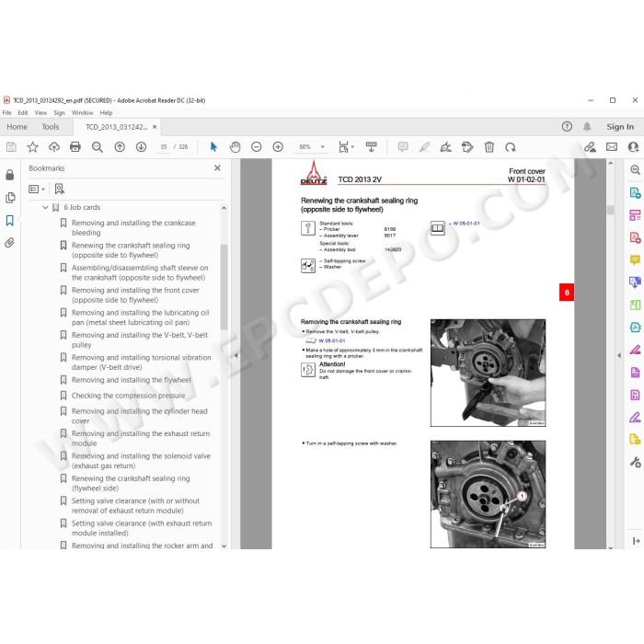Open notifications bell icon
This screenshot has width=644, height=644.
(587, 127)
